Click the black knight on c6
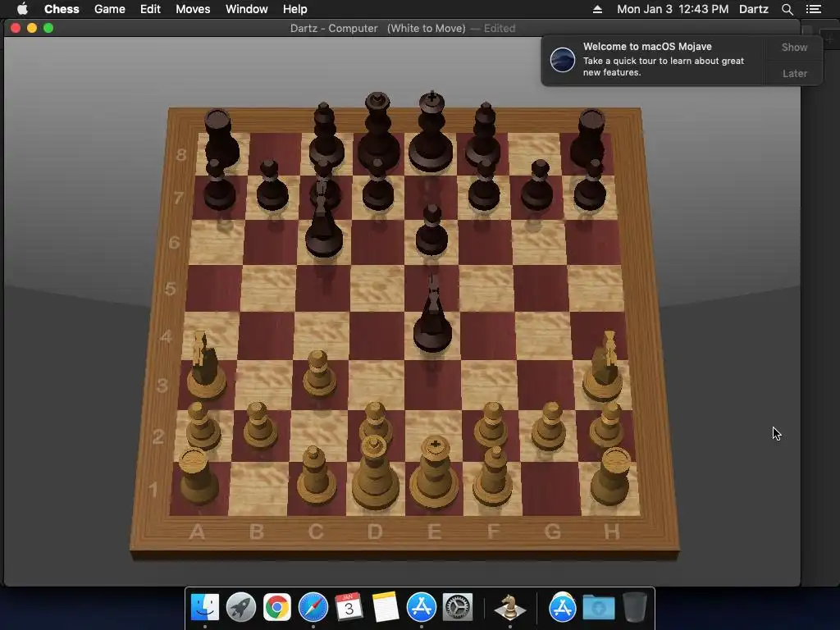The width and height of the screenshot is (840, 630). coord(323,221)
